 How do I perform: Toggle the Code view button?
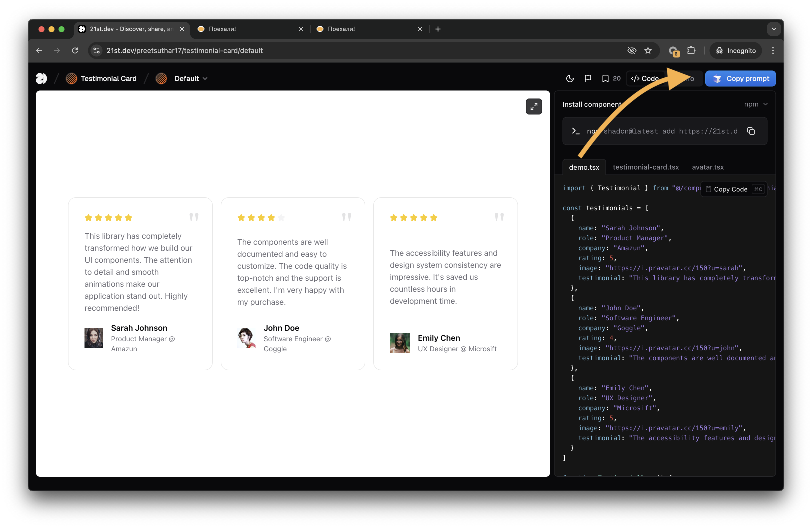[645, 78]
